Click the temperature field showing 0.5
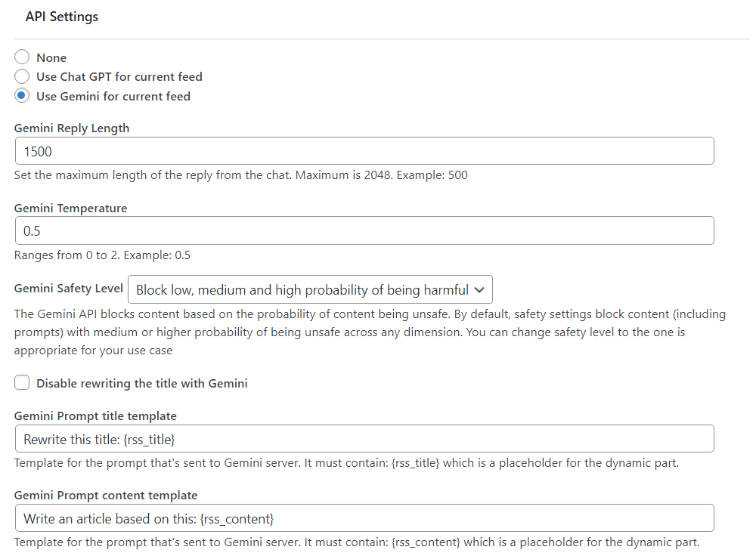This screenshot has height=559, width=756. (364, 230)
